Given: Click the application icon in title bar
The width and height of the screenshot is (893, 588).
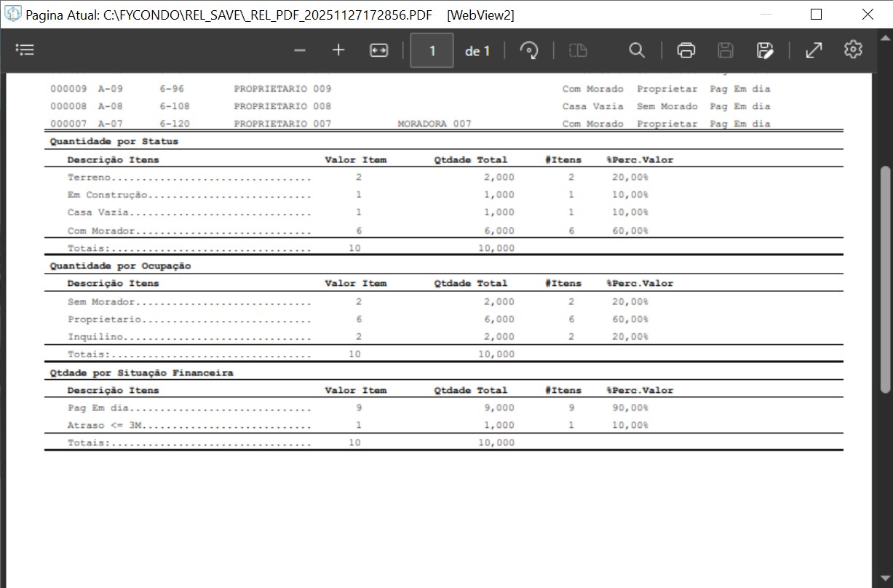Looking at the screenshot, I should click(x=13, y=14).
